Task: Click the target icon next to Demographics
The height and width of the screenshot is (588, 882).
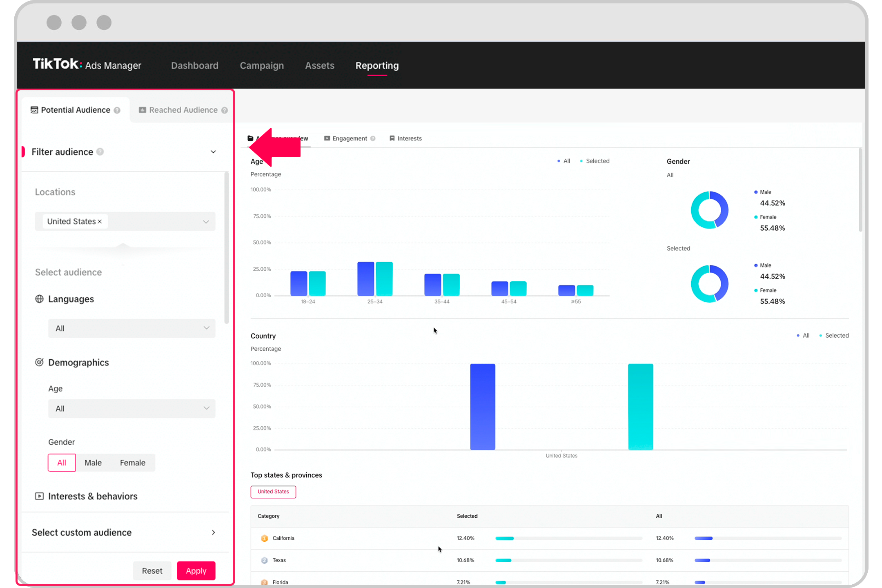Action: click(38, 362)
